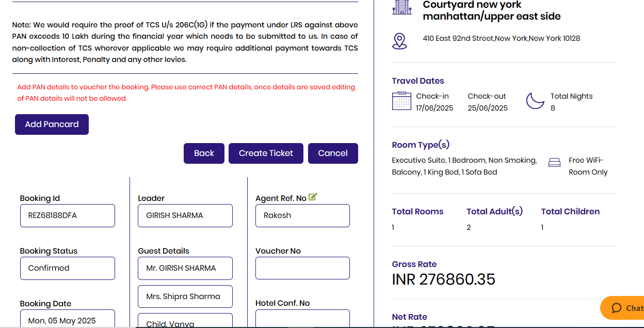Click the hotel building icon
This screenshot has height=328, width=644.
[x=402, y=7]
